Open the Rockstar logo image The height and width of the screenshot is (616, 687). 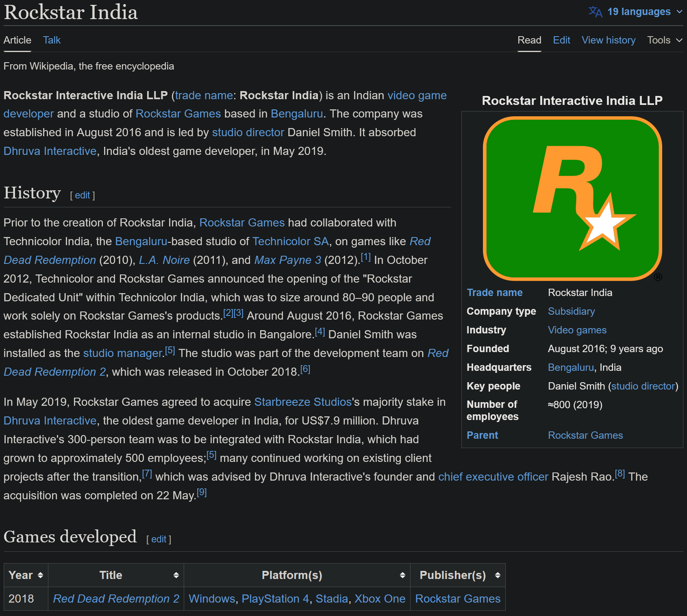tap(572, 199)
